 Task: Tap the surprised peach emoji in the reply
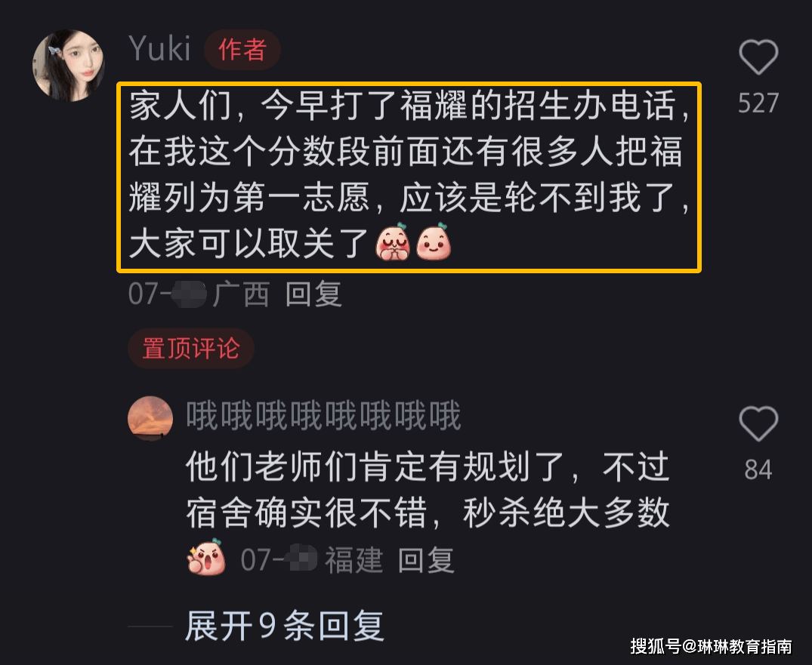pyautogui.click(x=206, y=557)
